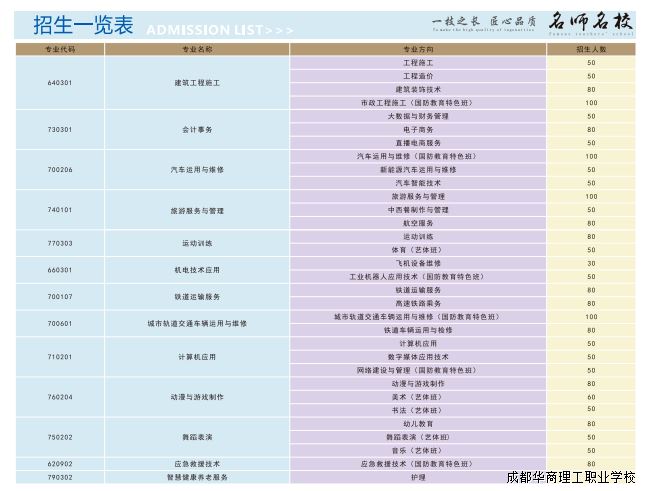Select the 工程造价 direction row
The height and width of the screenshot is (491, 650).
pyautogui.click(x=418, y=76)
